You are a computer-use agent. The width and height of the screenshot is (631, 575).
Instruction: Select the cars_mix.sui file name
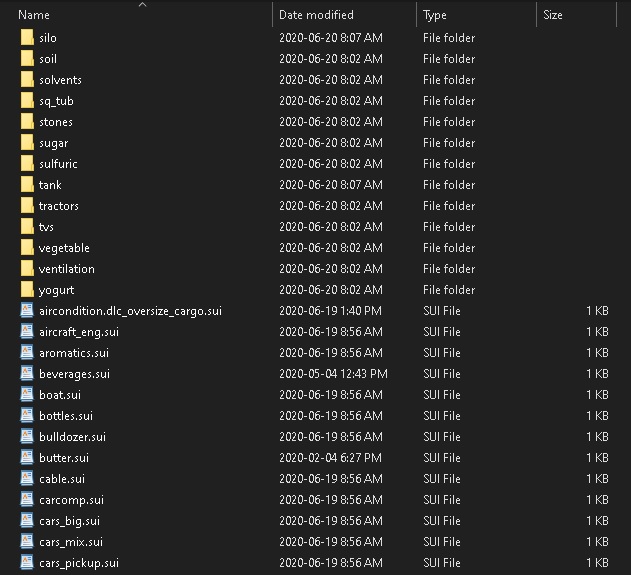[x=71, y=542]
